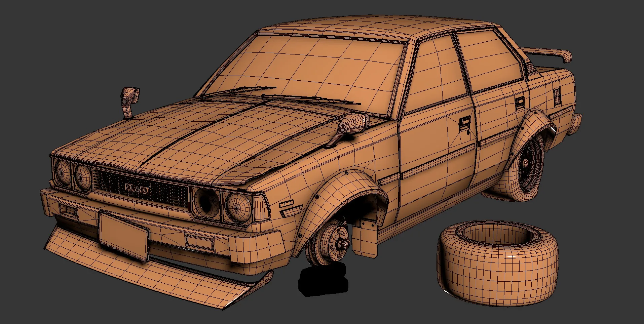The image size is (644, 324).
Task: Select the rear trunk spoiler wing
Action: pyautogui.click(x=547, y=55)
